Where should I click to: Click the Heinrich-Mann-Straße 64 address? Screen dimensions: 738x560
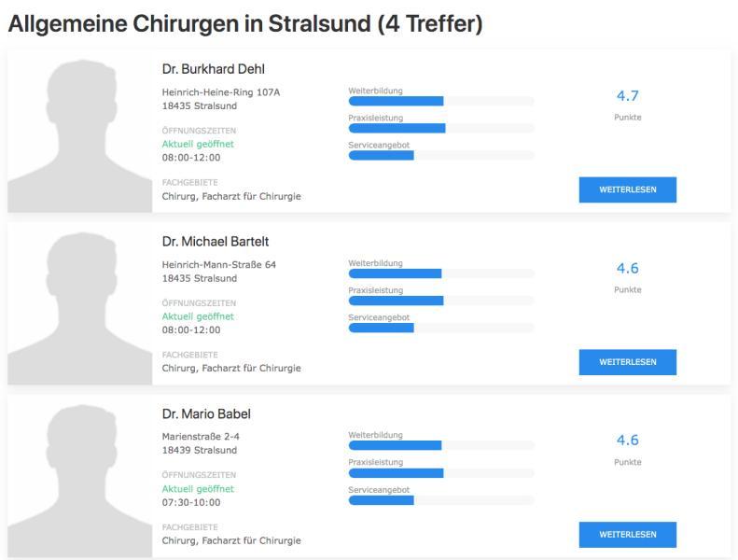(x=219, y=265)
